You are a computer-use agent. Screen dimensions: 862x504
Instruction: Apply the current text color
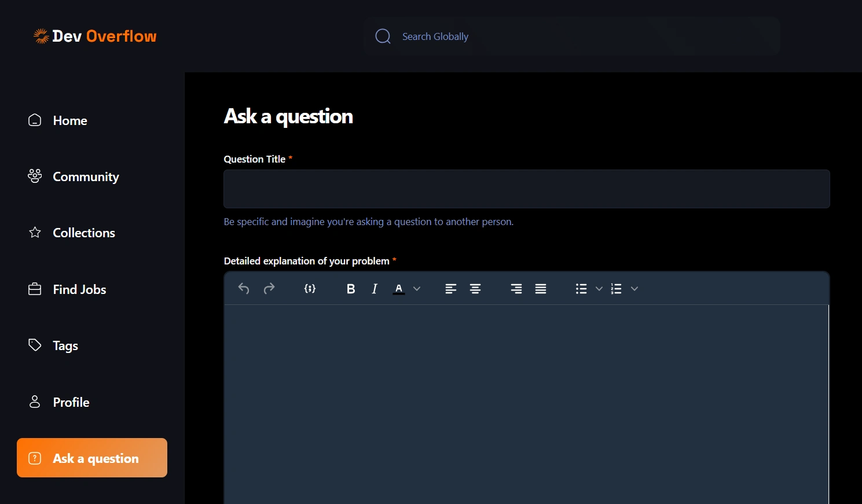pos(399,289)
